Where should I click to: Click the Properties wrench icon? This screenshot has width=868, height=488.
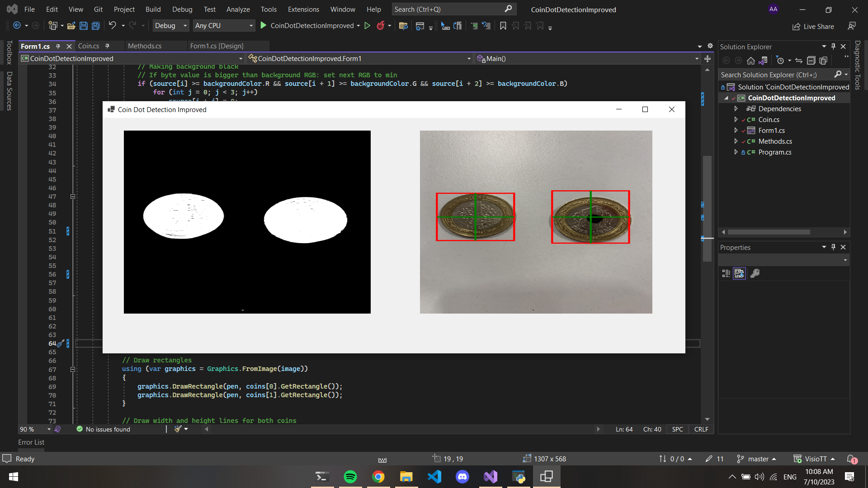click(755, 273)
